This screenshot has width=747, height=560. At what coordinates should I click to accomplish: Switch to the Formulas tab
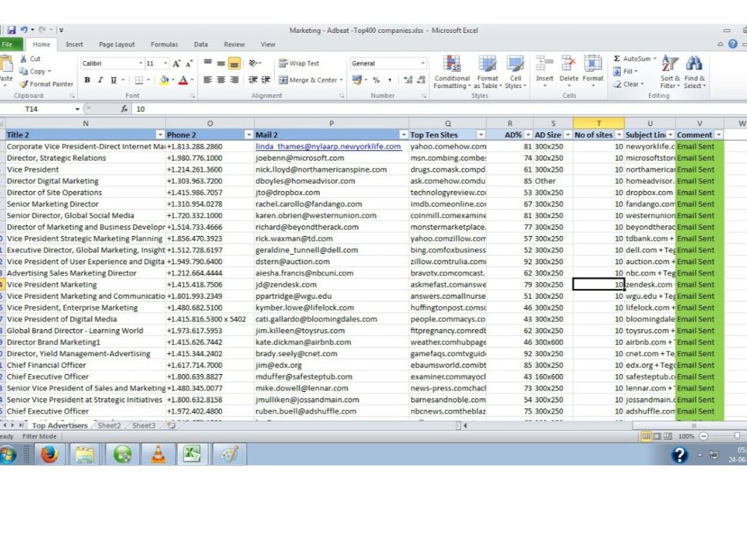point(164,44)
